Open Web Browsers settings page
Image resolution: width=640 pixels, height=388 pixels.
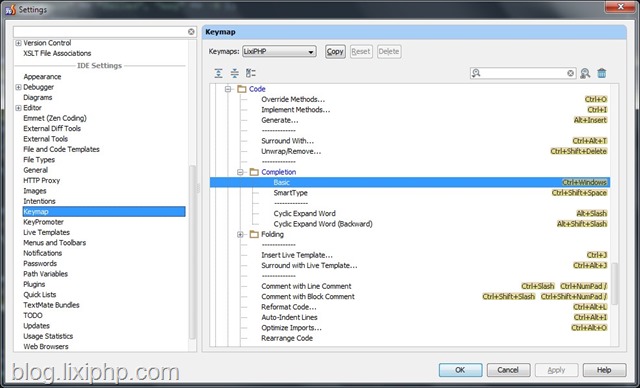point(46,346)
